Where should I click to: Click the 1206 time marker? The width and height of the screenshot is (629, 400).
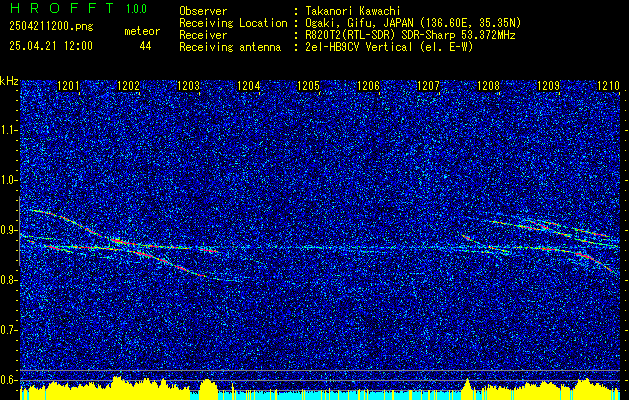369,86
